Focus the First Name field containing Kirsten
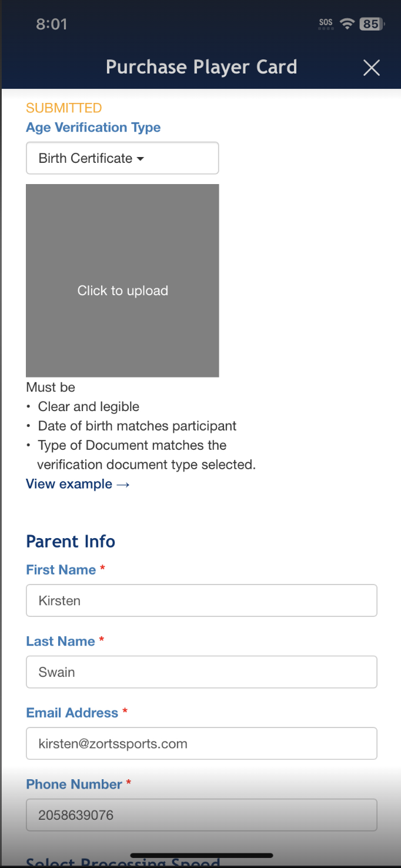Image resolution: width=401 pixels, height=868 pixels. [201, 600]
